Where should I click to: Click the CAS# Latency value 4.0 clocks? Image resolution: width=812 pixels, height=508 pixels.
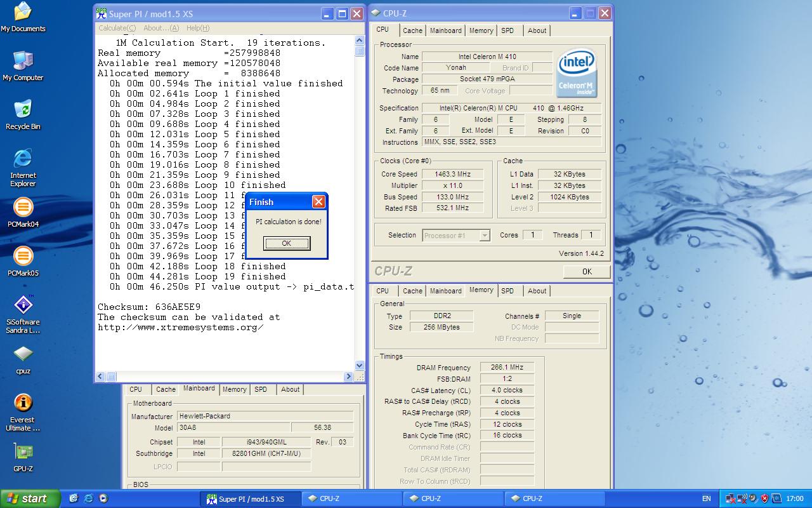click(x=507, y=390)
